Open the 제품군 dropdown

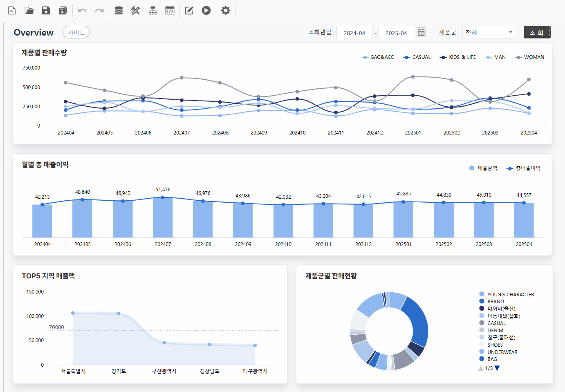(489, 32)
